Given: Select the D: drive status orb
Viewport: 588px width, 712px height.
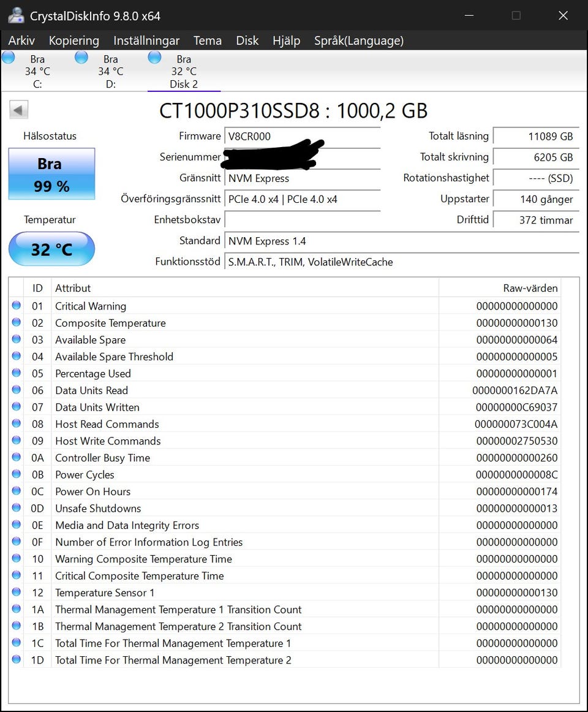Looking at the screenshot, I should click(81, 58).
